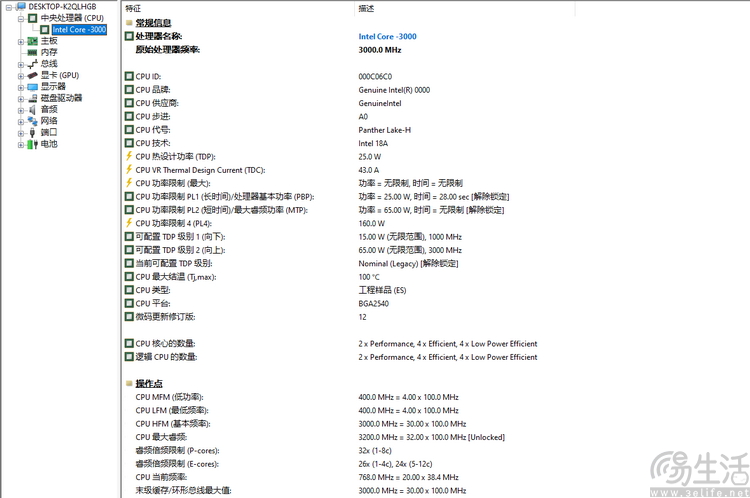Click the lightning icon beside CPU 功率限制 4 (PL4)
This screenshot has width=750, height=498.
(129, 223)
